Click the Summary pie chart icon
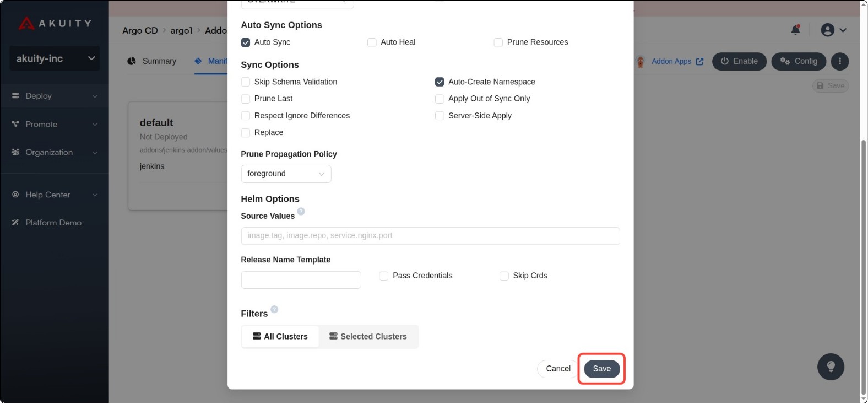 [x=132, y=61]
